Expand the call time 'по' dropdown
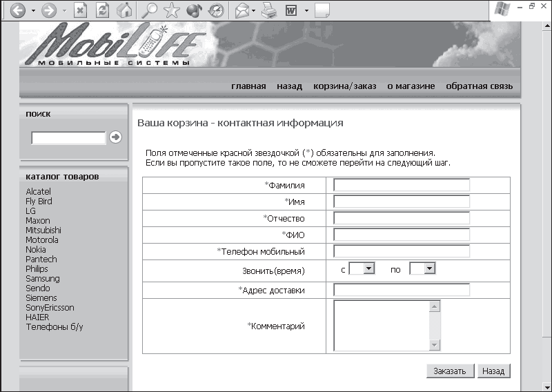The image size is (552, 392). pos(429,269)
